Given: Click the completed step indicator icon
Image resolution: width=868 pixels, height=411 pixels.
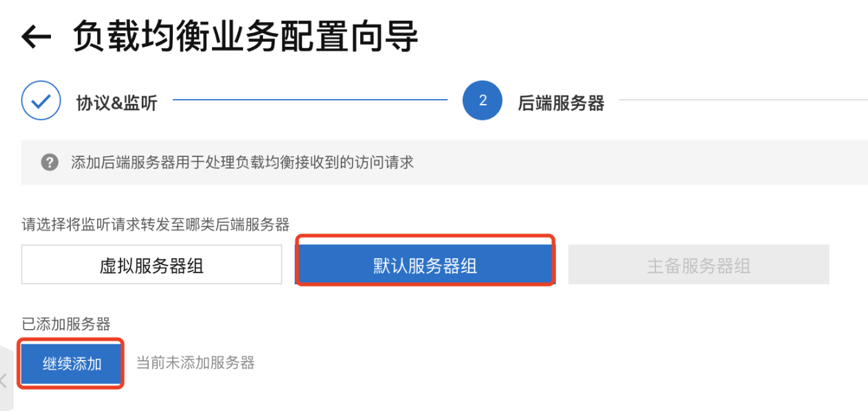Looking at the screenshot, I should pyautogui.click(x=41, y=101).
